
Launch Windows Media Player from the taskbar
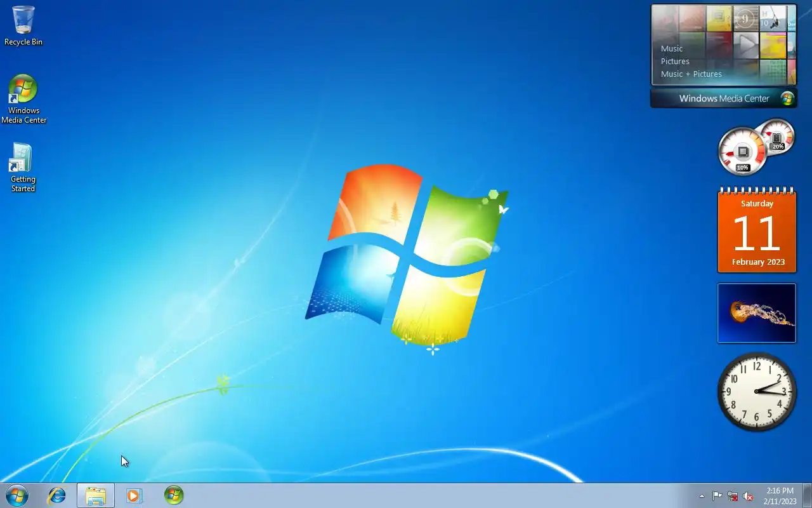point(134,495)
